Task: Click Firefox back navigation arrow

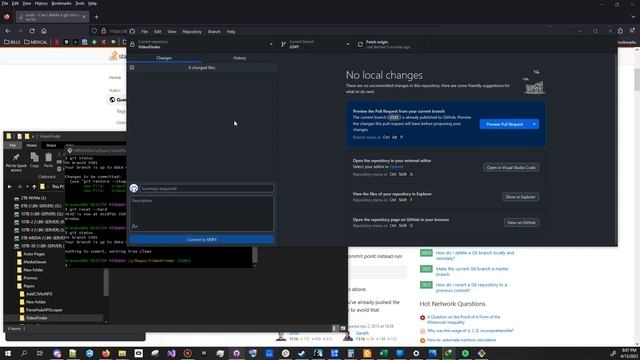Action: tap(8, 31)
